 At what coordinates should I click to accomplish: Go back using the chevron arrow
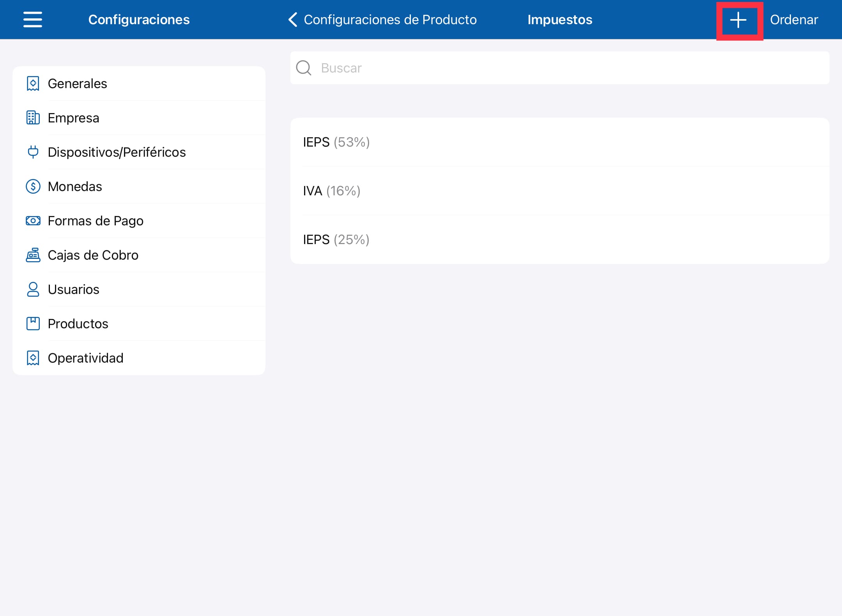coord(293,19)
